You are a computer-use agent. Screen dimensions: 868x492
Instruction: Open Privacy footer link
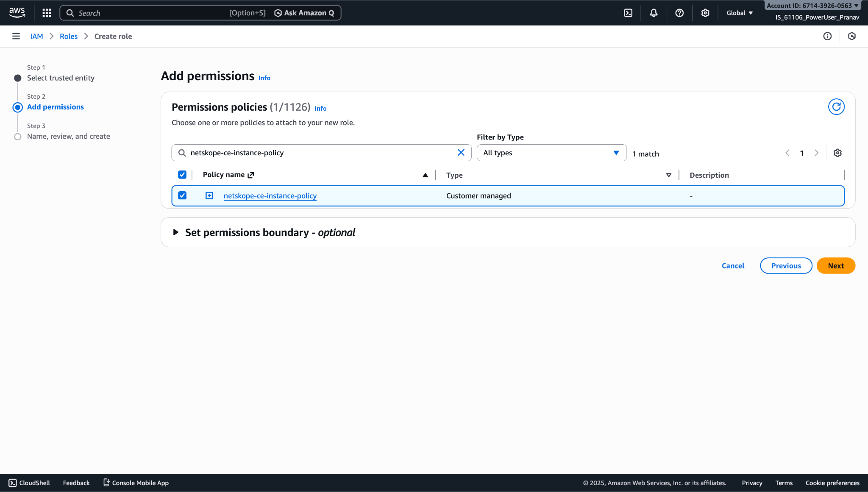752,483
